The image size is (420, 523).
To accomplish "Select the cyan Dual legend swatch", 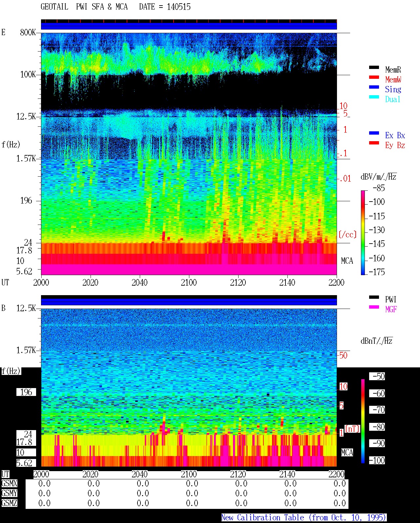I will pyautogui.click(x=374, y=97).
